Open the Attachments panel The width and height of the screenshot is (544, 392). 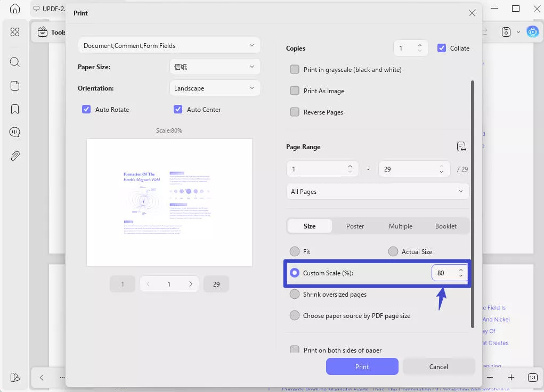coord(14,156)
